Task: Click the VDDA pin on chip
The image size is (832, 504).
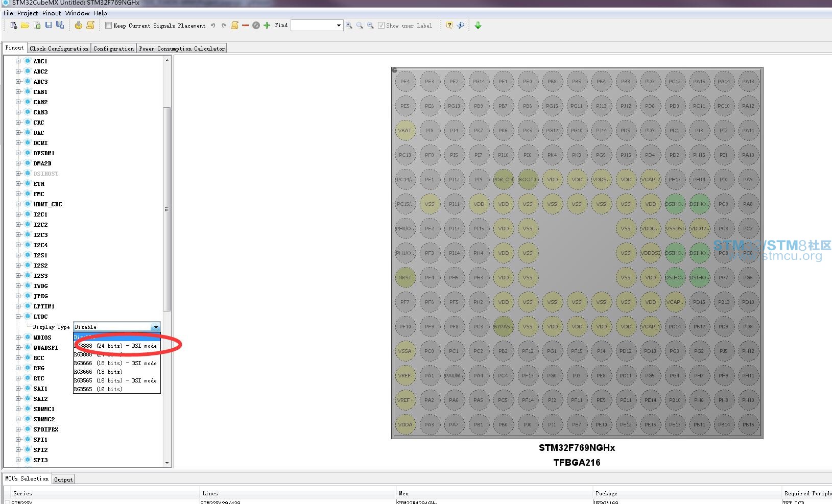Action: (405, 424)
